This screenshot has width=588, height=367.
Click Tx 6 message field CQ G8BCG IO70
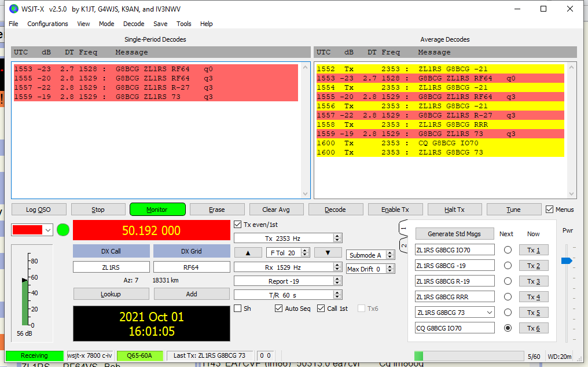coord(454,328)
